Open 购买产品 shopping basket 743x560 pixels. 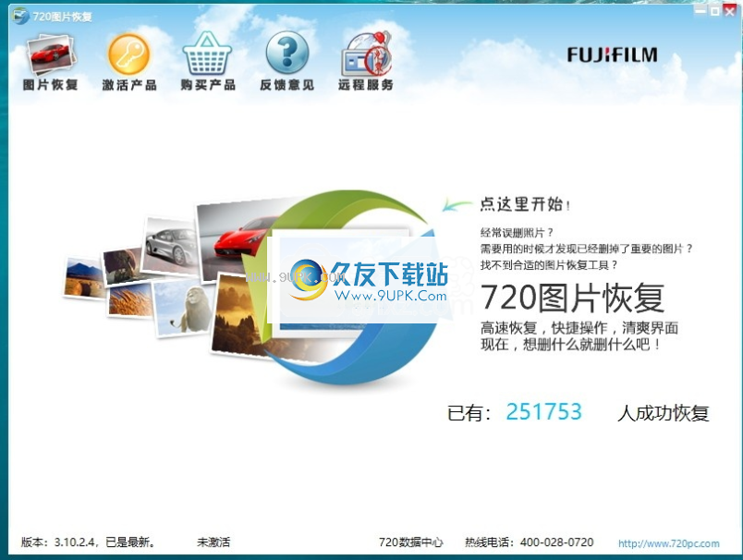[208, 62]
